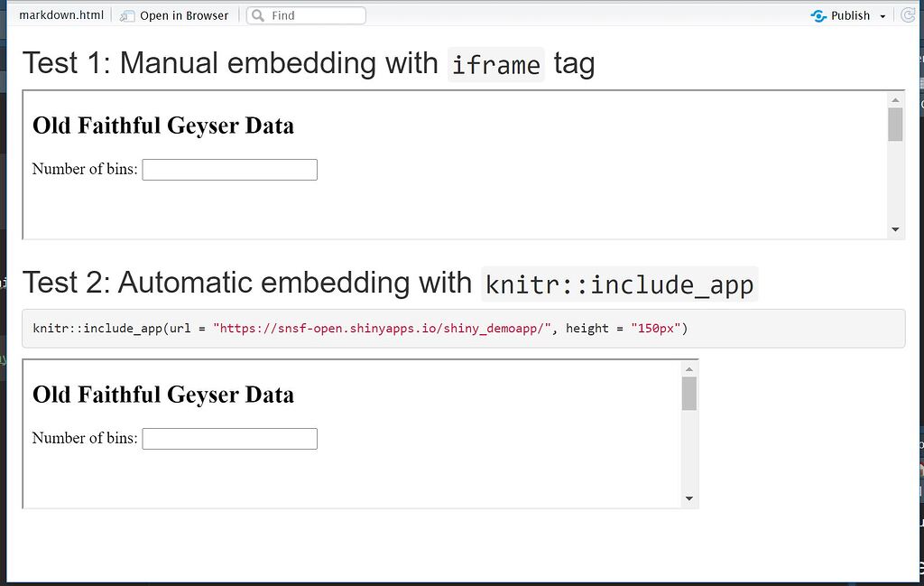The width and height of the screenshot is (924, 586).
Task: Click the refresh viewer icon
Action: click(x=908, y=15)
